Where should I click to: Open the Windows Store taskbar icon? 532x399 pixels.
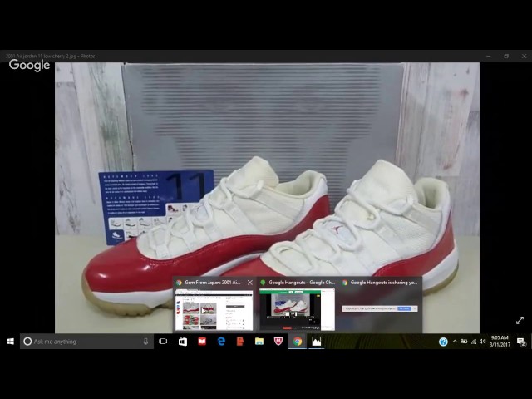183,342
